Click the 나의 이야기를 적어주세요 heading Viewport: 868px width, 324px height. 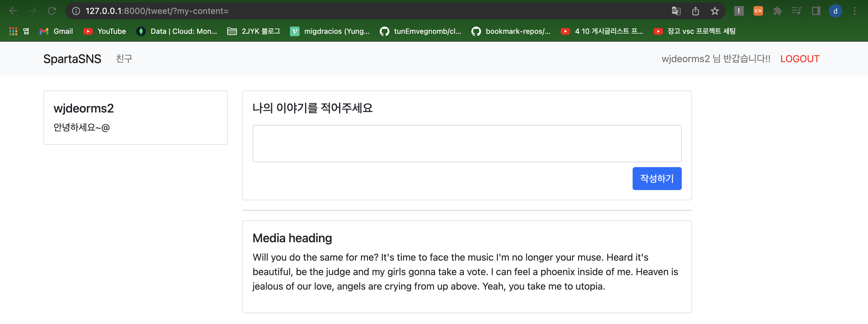pyautogui.click(x=312, y=108)
